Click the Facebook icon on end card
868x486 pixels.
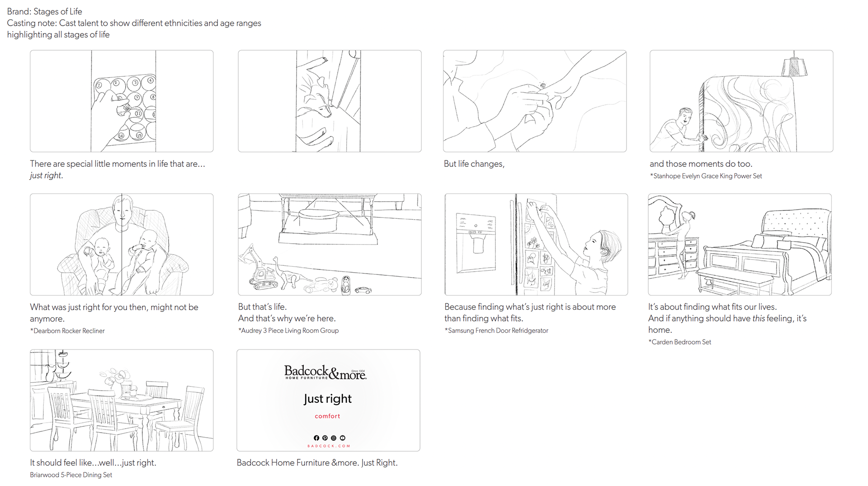[x=316, y=438]
